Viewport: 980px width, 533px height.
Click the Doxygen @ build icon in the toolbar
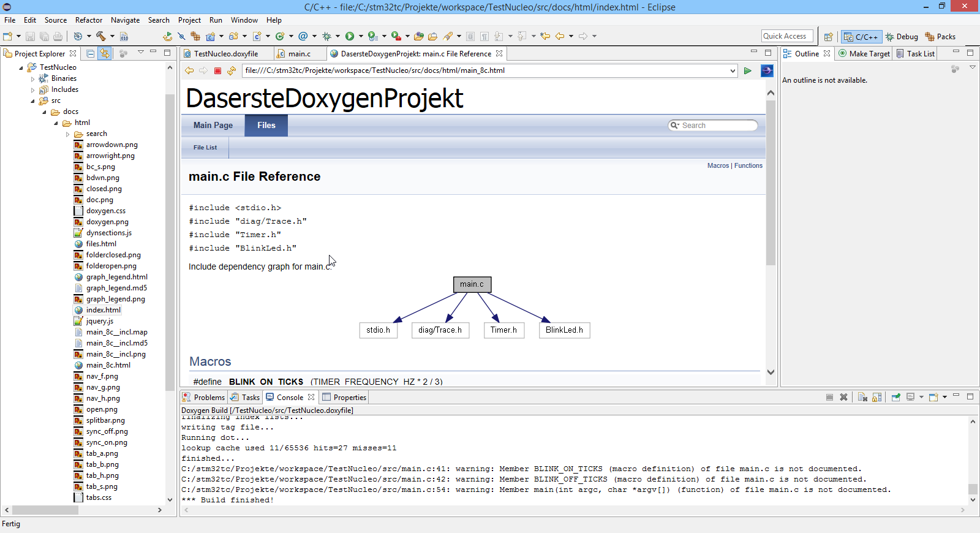303,36
